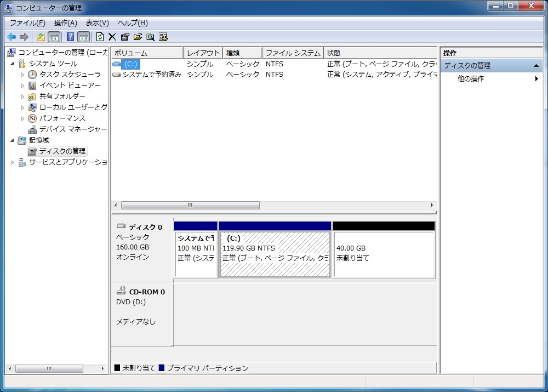Open the properties toolbar icon
This screenshot has width=548, height=392.
(x=125, y=37)
